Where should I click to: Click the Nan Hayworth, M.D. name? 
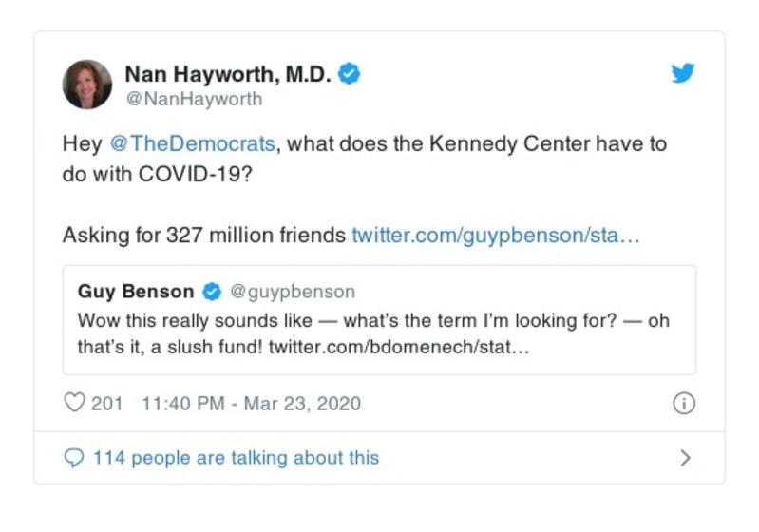coord(231,74)
